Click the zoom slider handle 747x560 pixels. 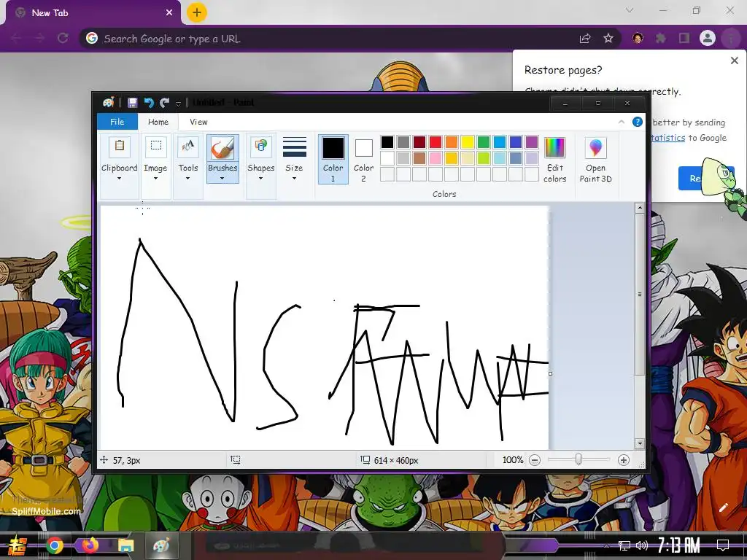click(578, 459)
